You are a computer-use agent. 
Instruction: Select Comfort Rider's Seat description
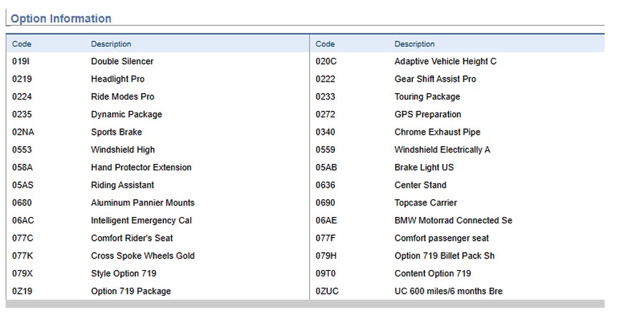pos(132,238)
